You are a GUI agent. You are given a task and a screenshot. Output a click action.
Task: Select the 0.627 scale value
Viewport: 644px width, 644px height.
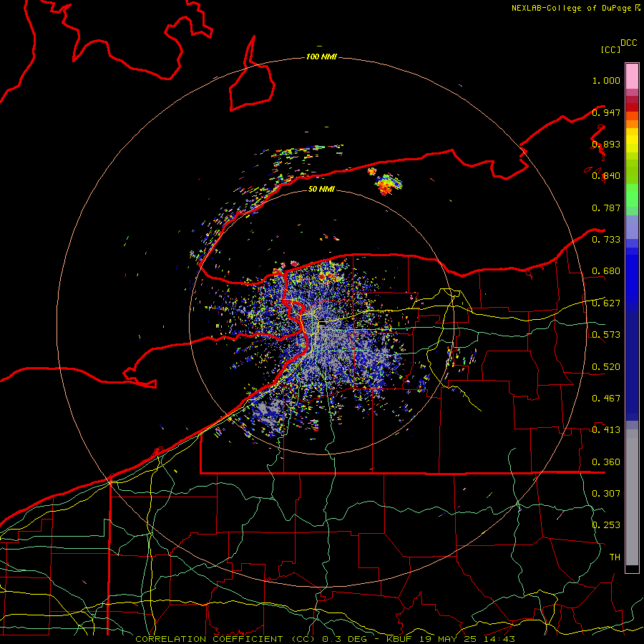tap(606, 303)
